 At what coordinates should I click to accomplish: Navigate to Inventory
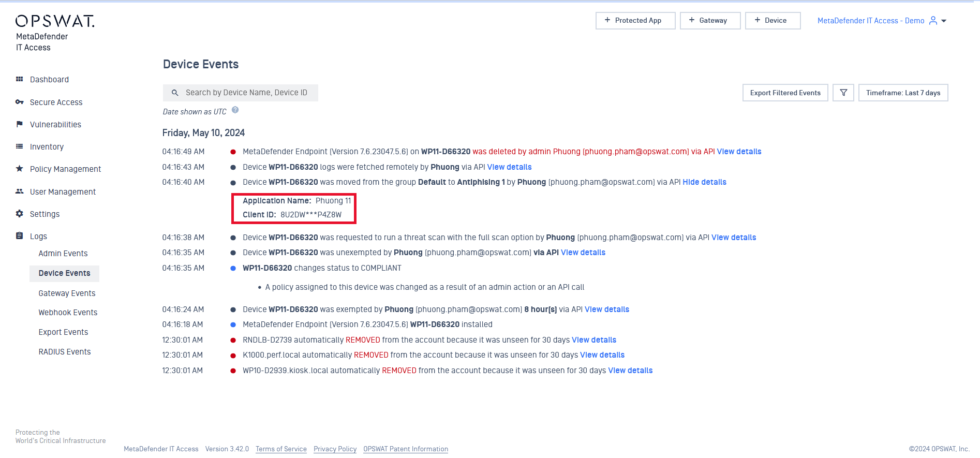(x=47, y=147)
